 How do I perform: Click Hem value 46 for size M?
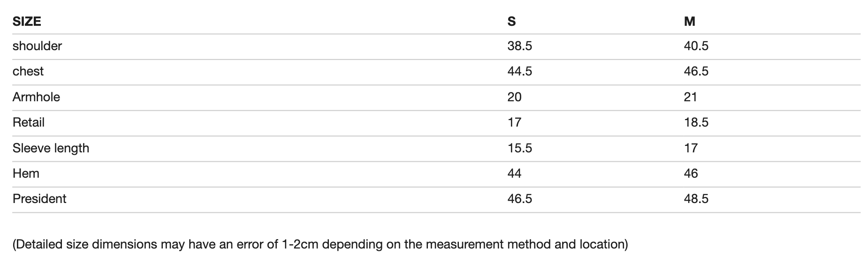click(691, 173)
